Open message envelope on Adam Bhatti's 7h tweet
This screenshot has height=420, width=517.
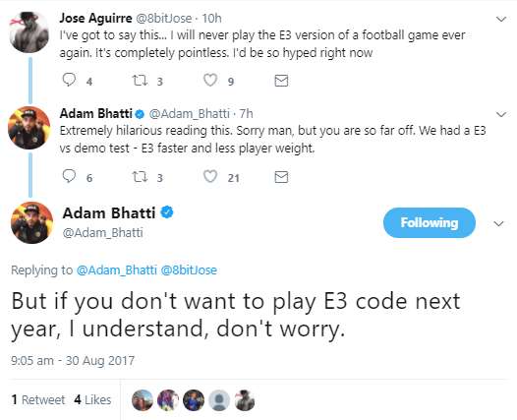pyautogui.click(x=281, y=177)
